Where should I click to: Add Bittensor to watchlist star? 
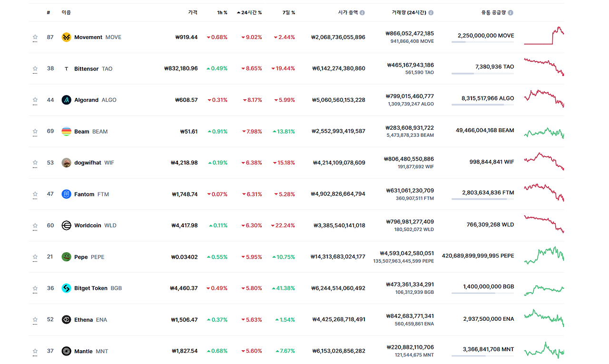pos(35,68)
